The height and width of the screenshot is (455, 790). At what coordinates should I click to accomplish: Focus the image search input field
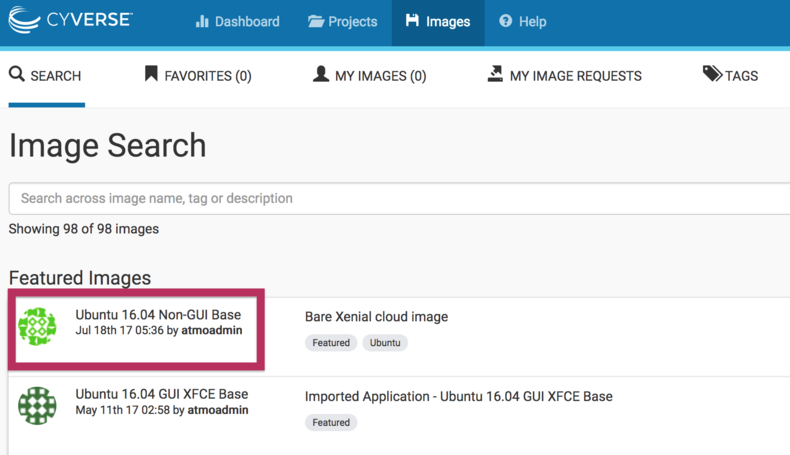[399, 199]
